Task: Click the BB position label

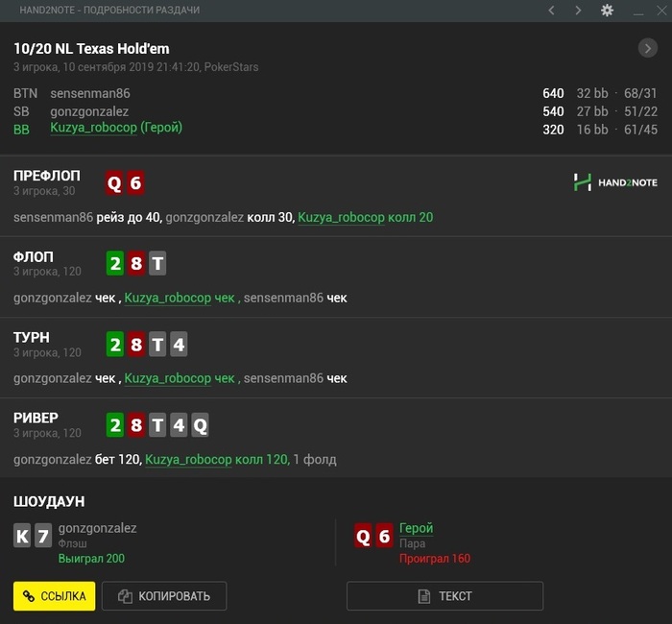Action: (x=21, y=130)
